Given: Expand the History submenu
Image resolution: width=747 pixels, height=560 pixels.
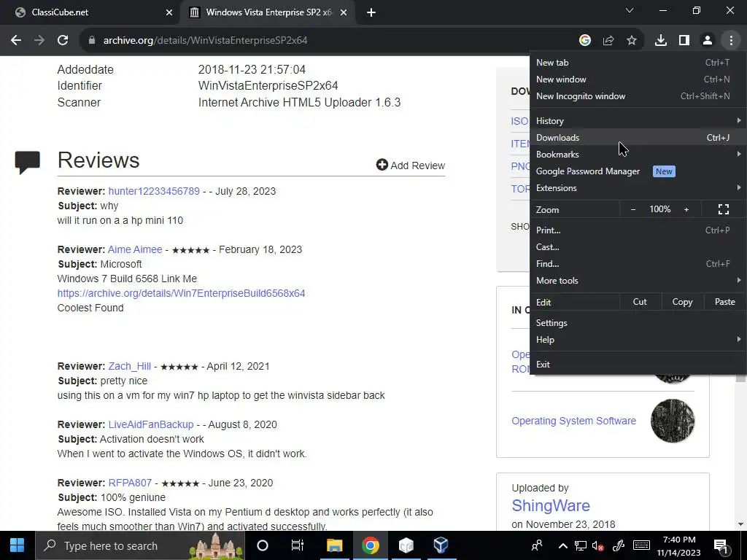Looking at the screenshot, I should pyautogui.click(x=638, y=121).
